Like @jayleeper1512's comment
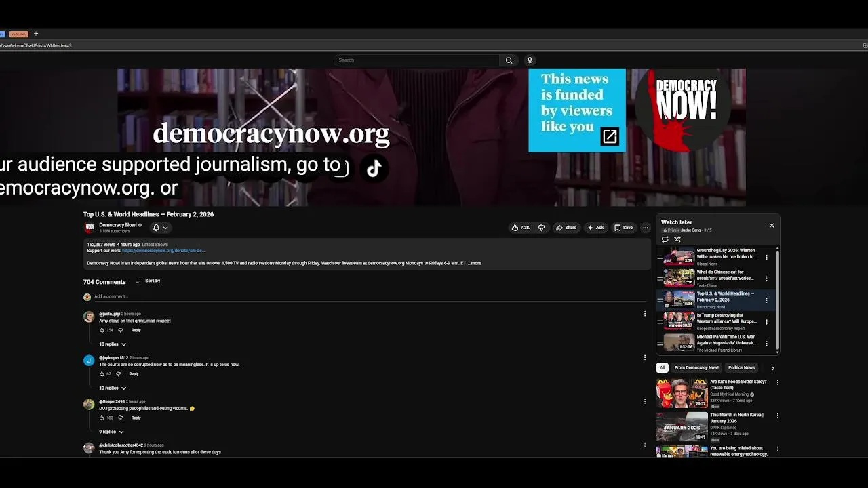 pos(102,374)
